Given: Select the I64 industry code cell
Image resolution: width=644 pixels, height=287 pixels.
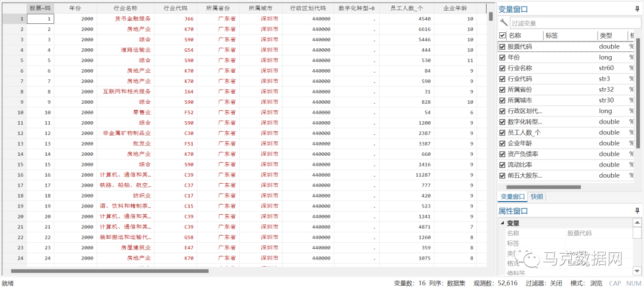Looking at the screenshot, I should pos(175,92).
